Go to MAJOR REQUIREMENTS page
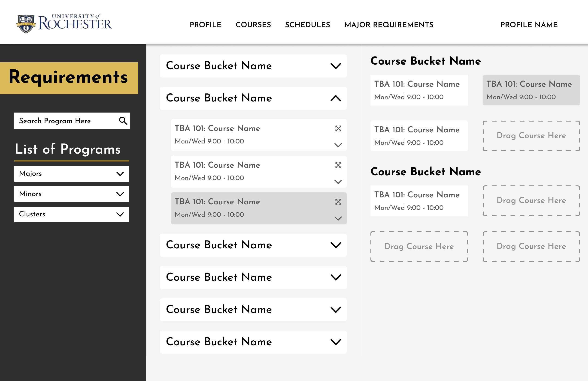 (x=389, y=25)
